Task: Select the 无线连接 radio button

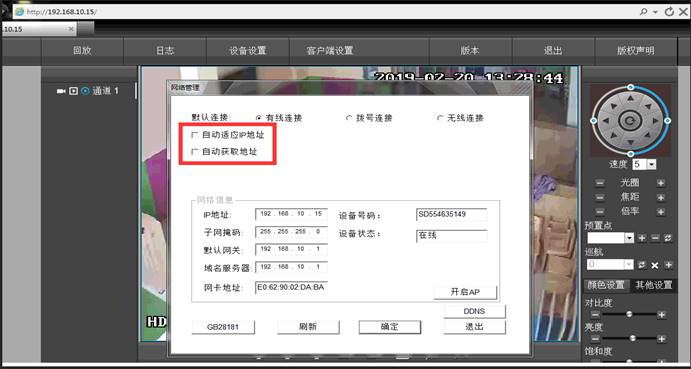Action: click(x=439, y=118)
